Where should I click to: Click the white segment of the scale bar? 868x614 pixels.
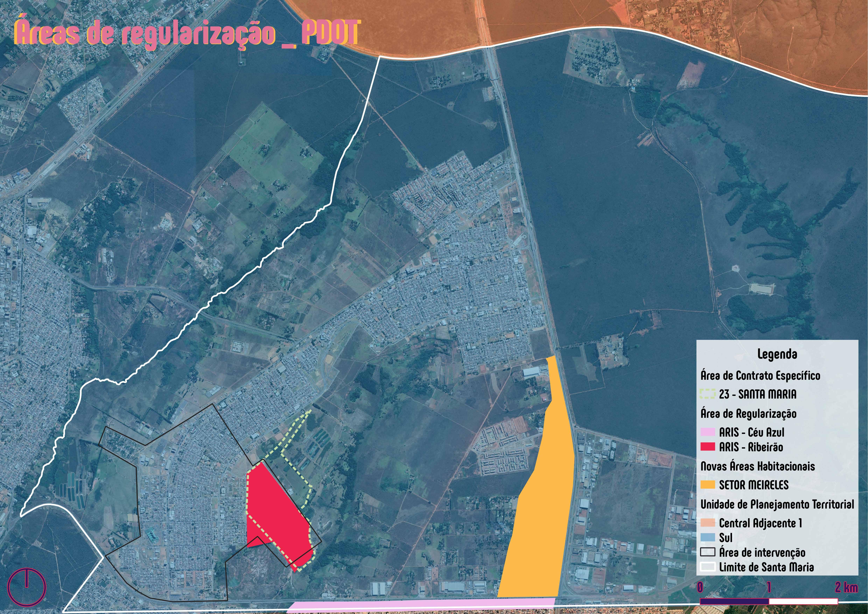coord(803,601)
